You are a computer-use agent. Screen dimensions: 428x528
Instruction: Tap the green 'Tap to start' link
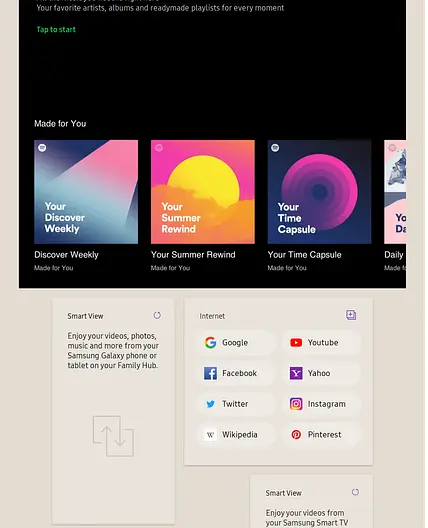56,30
